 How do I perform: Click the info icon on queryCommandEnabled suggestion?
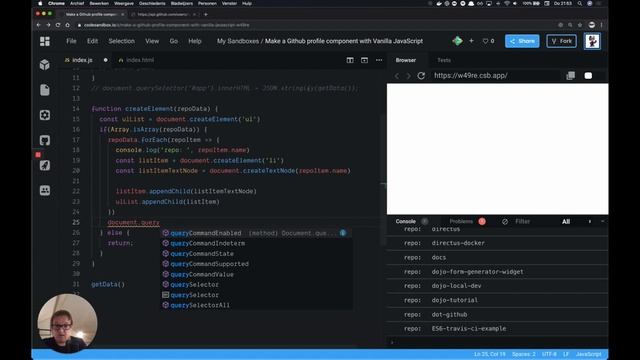tap(343, 233)
